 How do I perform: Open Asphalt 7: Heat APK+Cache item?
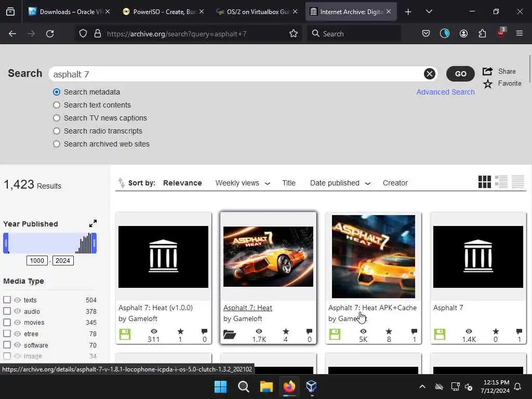tap(372, 308)
